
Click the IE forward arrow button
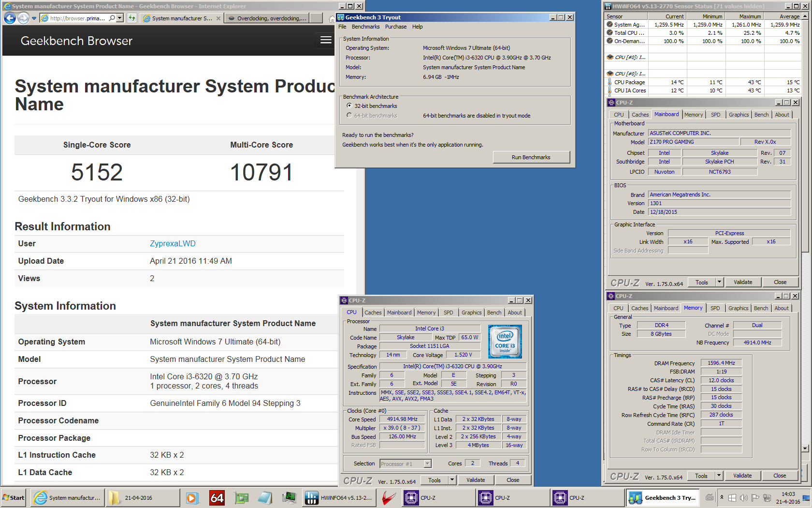tap(23, 18)
